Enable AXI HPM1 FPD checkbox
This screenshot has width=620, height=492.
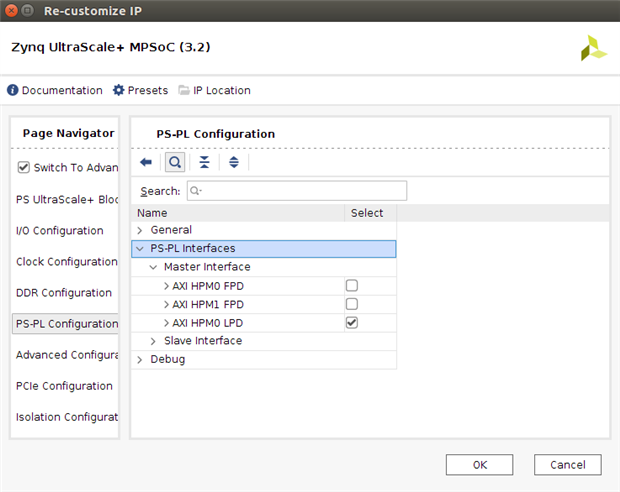coord(351,304)
